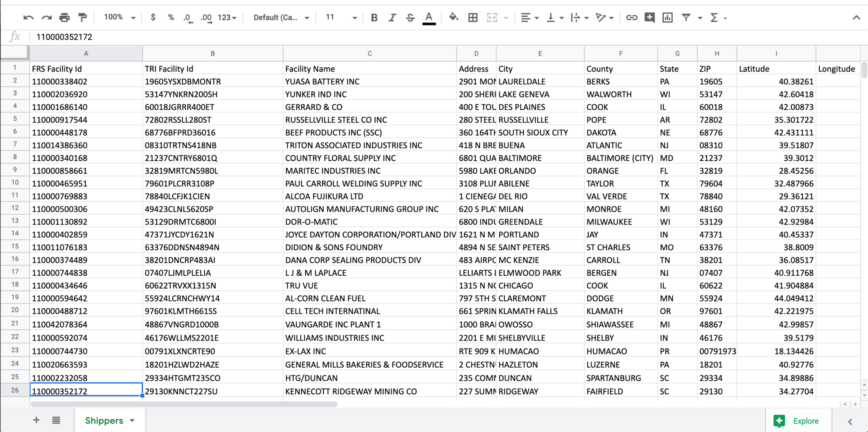Toggle Strikethrough formatting

[410, 18]
